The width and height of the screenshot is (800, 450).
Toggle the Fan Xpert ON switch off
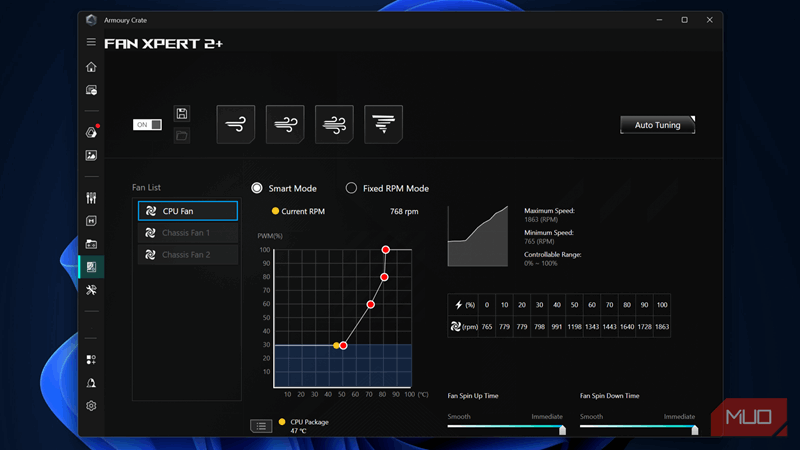tap(147, 125)
